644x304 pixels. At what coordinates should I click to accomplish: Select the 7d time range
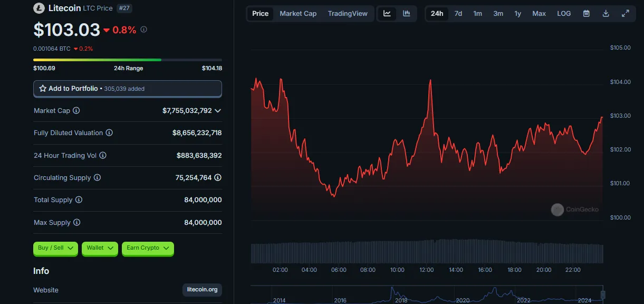tap(458, 14)
